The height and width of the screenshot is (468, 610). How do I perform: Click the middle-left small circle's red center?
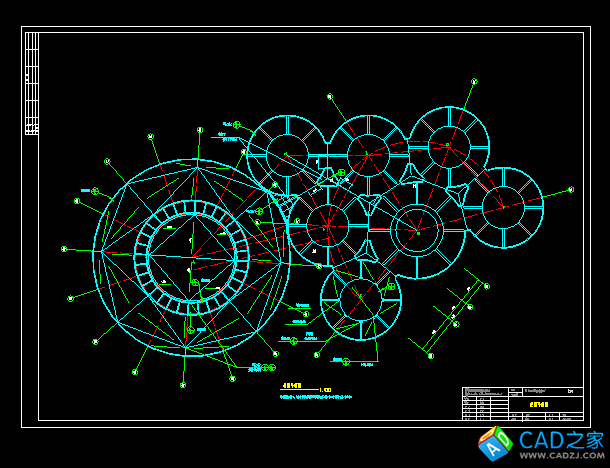coord(327,224)
